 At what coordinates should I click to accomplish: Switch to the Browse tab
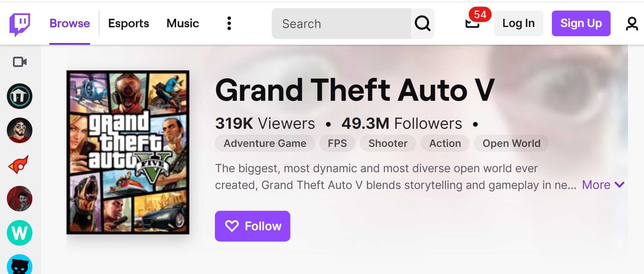pos(69,23)
